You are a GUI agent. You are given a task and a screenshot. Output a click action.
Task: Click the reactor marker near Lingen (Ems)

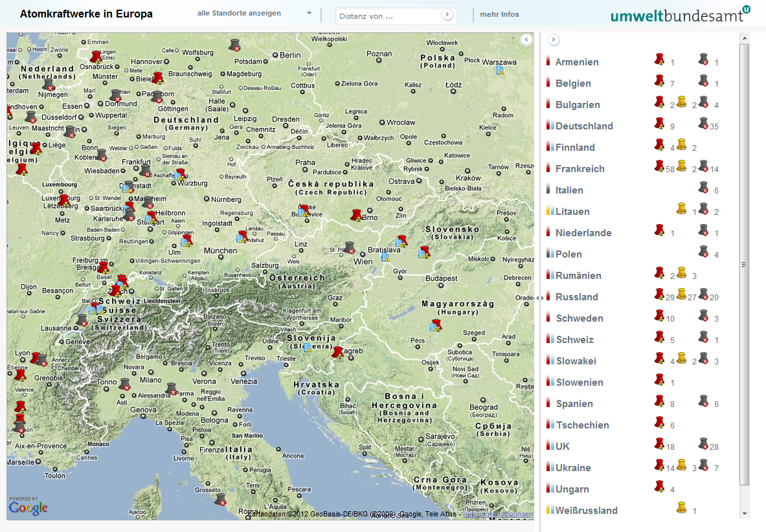pos(96,57)
